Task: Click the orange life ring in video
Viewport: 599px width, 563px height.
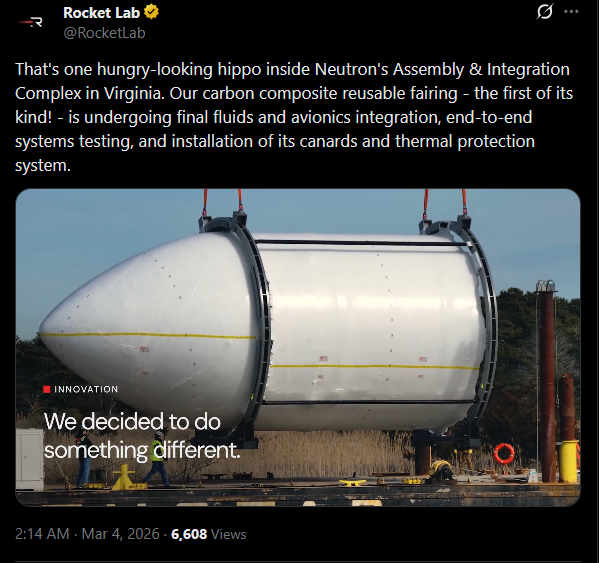Action: [504, 453]
